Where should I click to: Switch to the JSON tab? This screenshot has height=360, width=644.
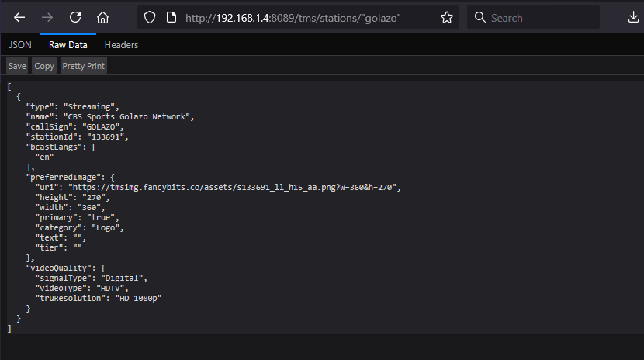20,45
